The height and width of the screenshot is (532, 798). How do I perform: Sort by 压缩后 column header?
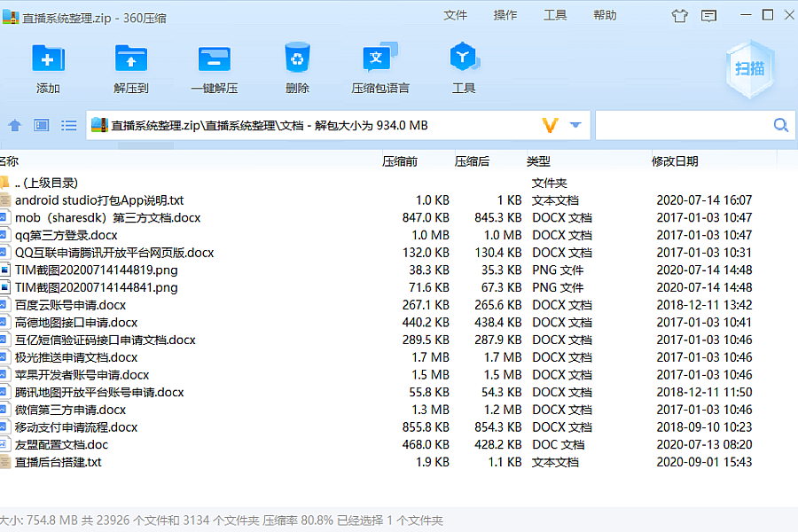click(472, 161)
